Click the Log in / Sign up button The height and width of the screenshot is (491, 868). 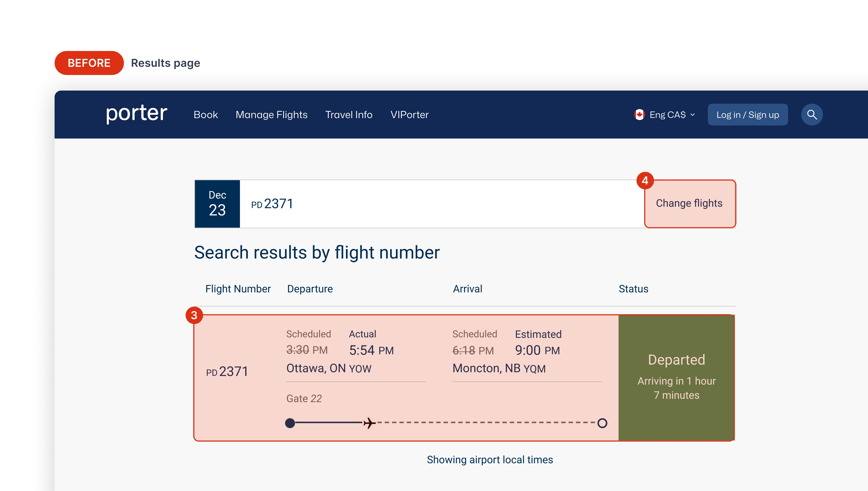(748, 115)
